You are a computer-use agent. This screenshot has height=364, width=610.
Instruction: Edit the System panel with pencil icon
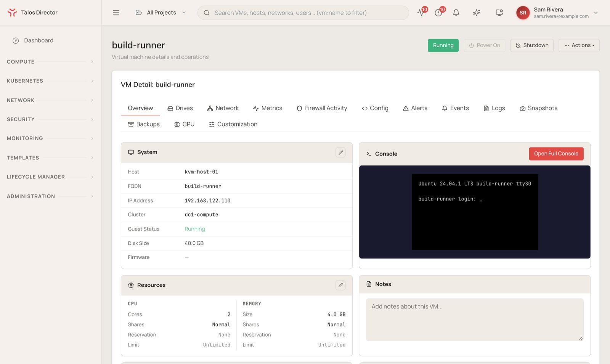[341, 152]
